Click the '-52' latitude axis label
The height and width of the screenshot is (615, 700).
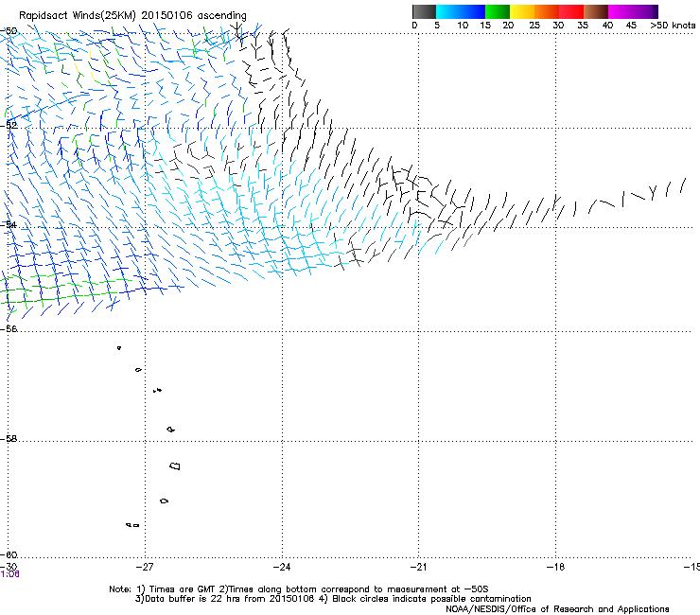coord(9,125)
